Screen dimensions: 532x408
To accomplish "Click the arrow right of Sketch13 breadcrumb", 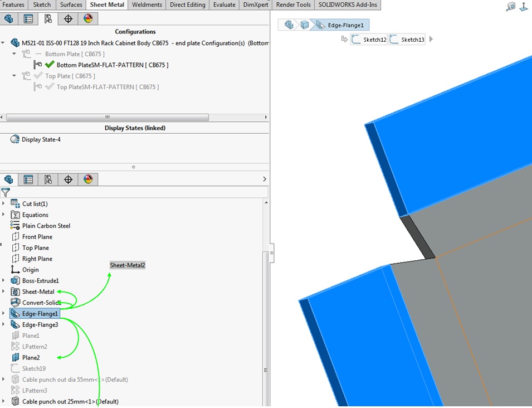I will 431,40.
